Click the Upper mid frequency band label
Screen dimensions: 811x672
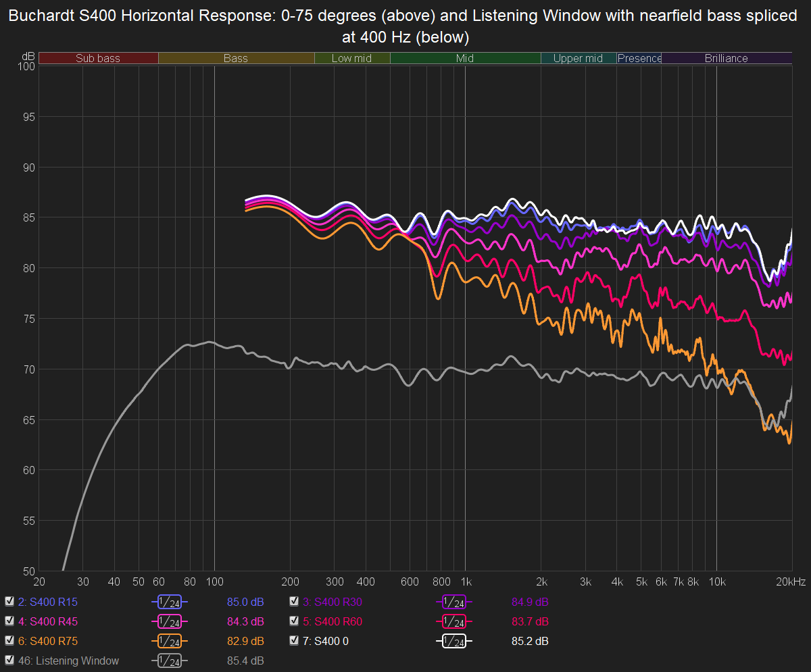tap(578, 59)
